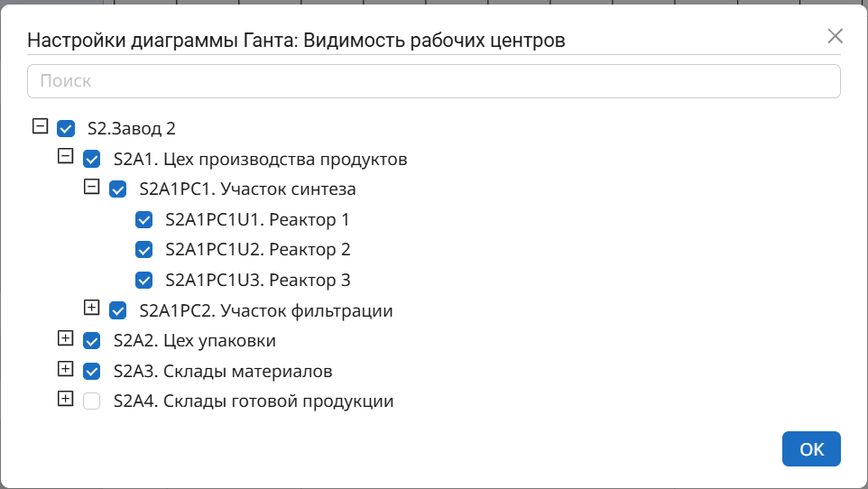868x489 pixels.
Task: Select the S2A2. Цех упаковки label
Action: 195,341
